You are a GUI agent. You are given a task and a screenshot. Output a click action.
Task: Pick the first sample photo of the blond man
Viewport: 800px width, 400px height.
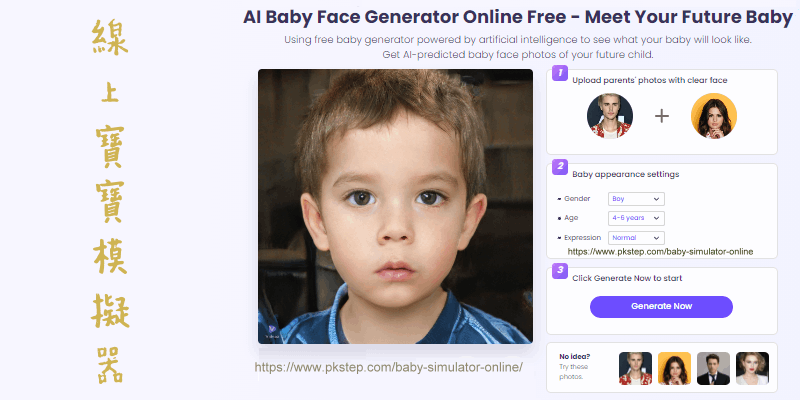635,368
